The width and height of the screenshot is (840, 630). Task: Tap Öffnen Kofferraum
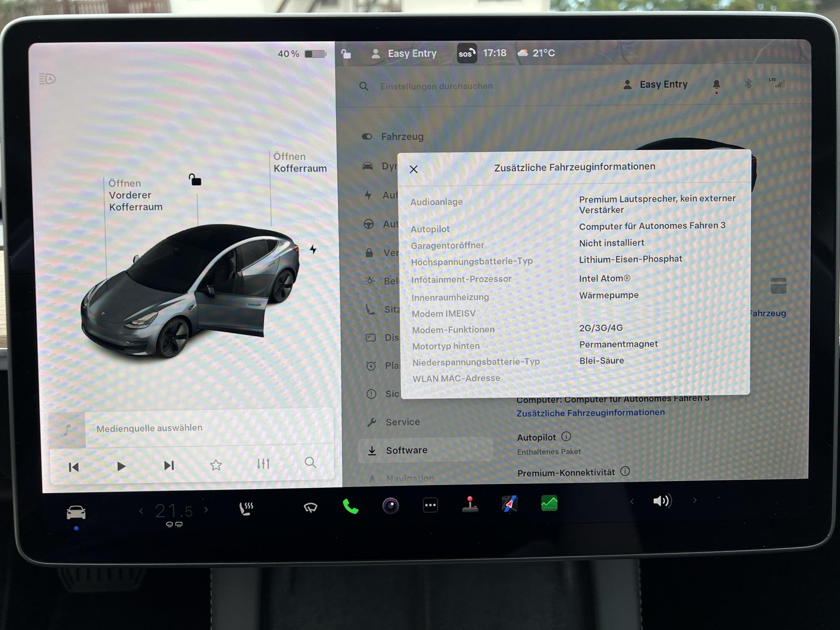click(300, 162)
